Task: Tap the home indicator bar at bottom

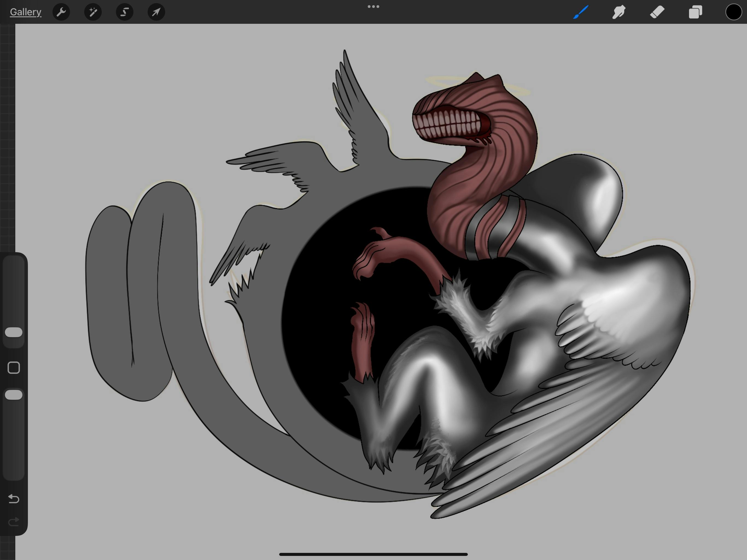Action: pos(373,554)
